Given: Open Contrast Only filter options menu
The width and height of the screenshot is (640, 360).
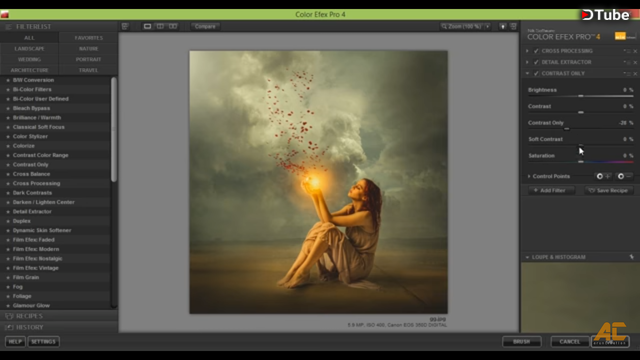Looking at the screenshot, I should tap(627, 74).
